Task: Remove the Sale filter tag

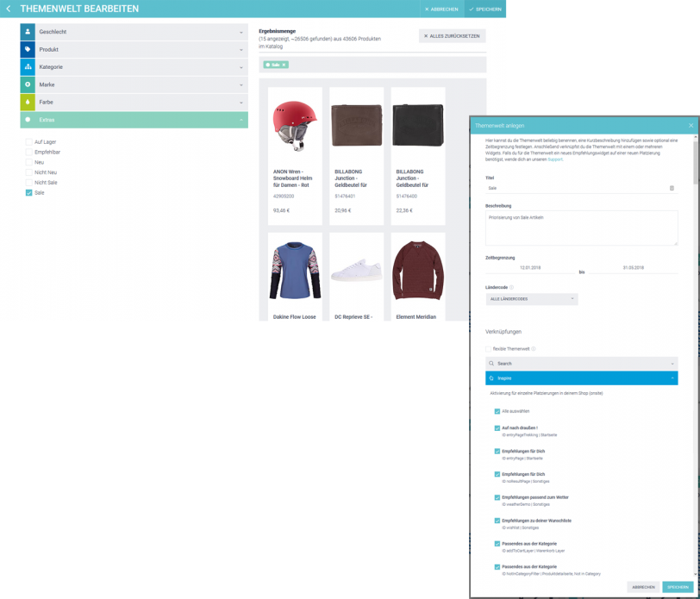Action: point(284,65)
